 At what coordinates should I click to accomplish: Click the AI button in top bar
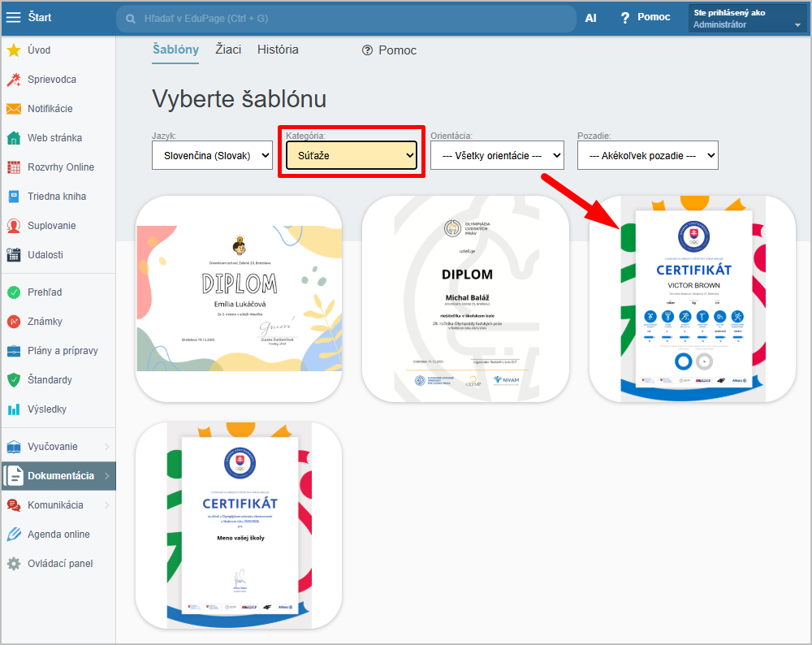pyautogui.click(x=590, y=17)
